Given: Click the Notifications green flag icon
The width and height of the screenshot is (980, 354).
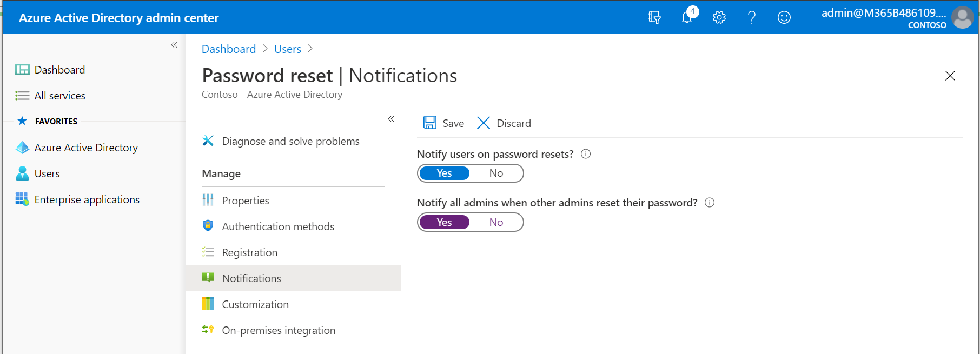Looking at the screenshot, I should tap(208, 278).
